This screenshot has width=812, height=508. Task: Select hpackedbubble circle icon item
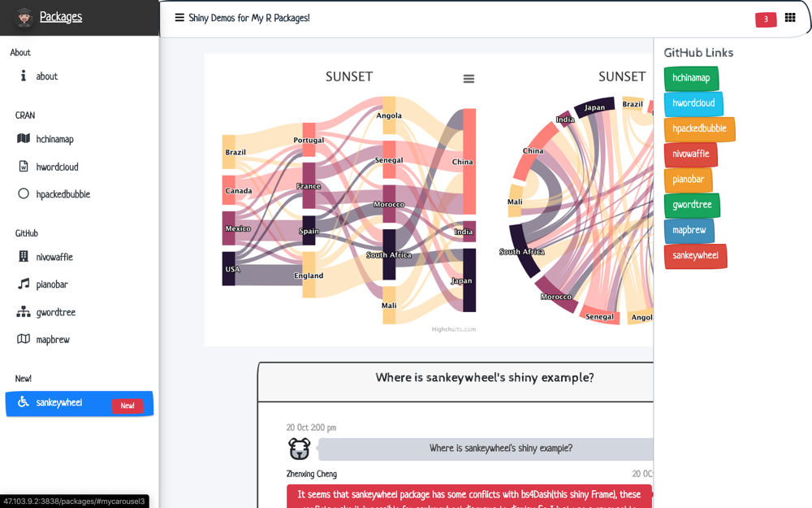[x=24, y=194]
